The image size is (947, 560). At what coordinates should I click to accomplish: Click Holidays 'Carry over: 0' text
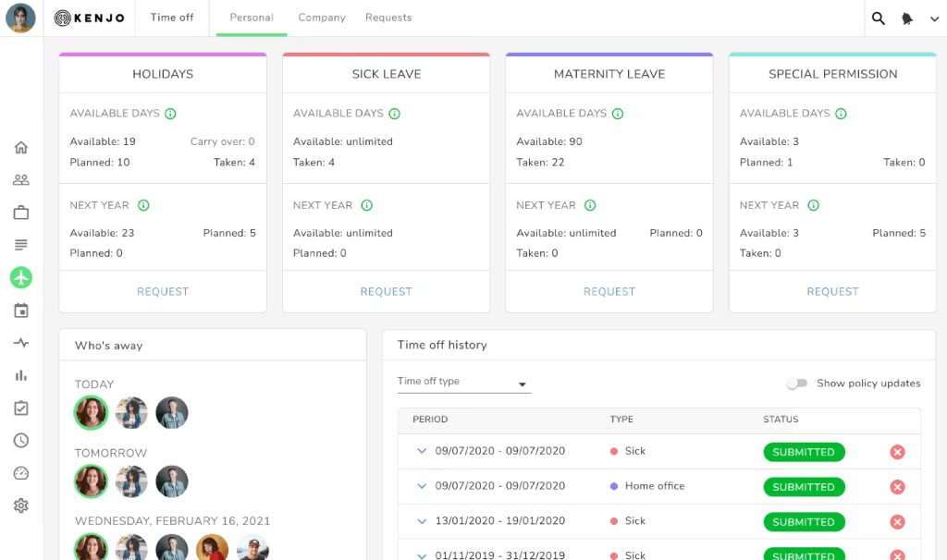tap(223, 141)
